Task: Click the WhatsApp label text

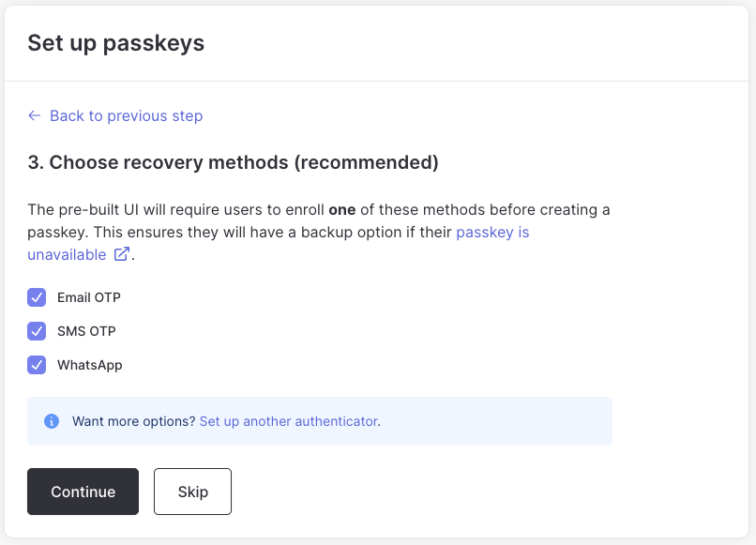Action: click(89, 365)
